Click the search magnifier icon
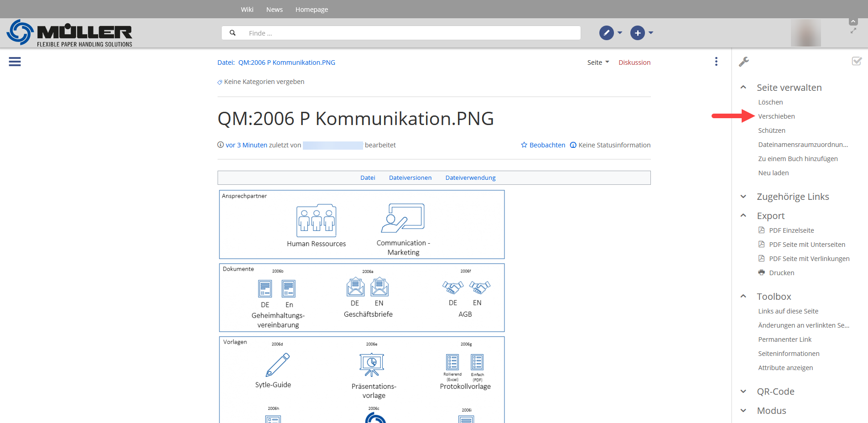Image resolution: width=868 pixels, height=423 pixels. pyautogui.click(x=233, y=33)
